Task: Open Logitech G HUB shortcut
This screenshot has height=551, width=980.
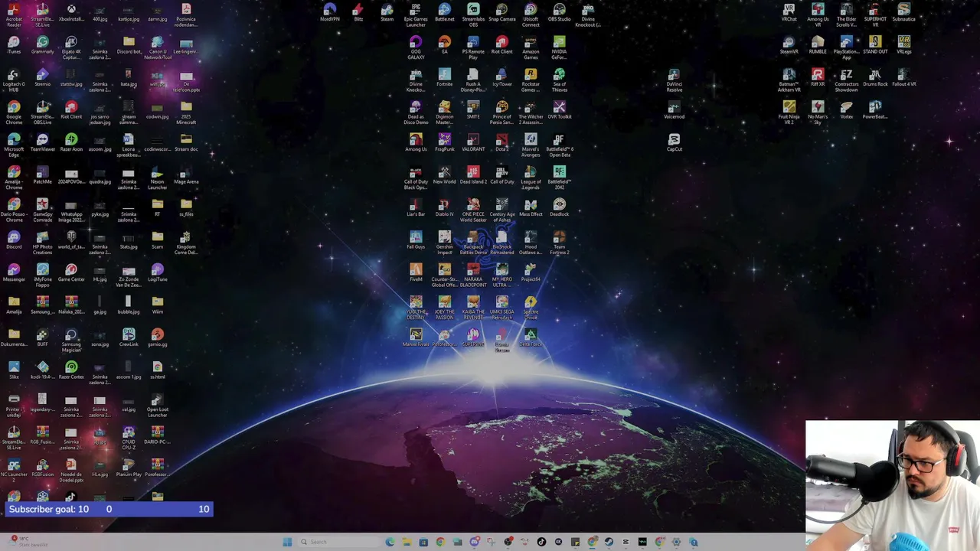Action: [14, 80]
